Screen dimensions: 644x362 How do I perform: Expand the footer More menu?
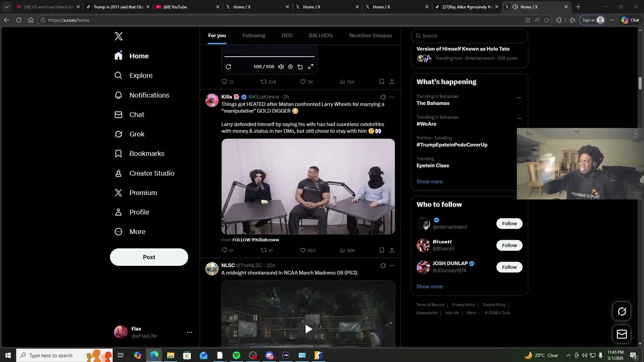(x=473, y=313)
